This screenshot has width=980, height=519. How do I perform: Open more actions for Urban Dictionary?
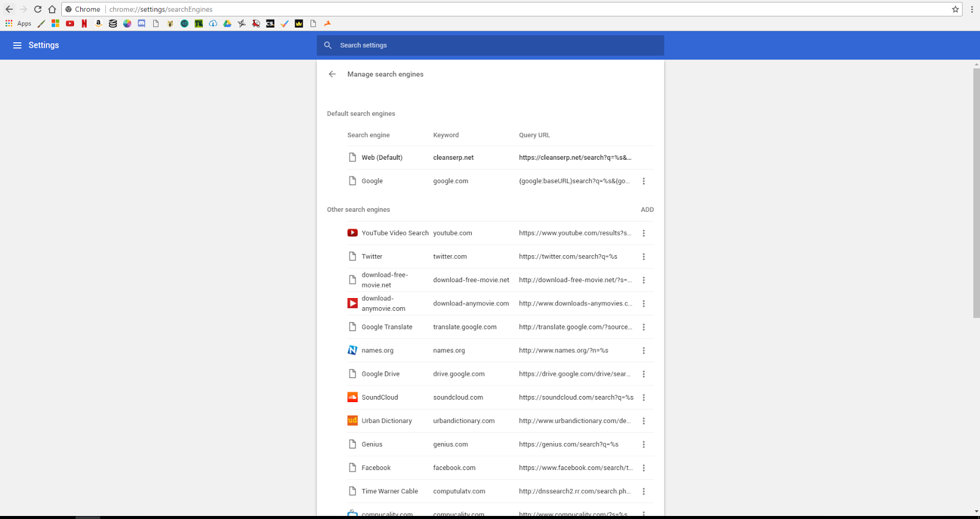[644, 421]
